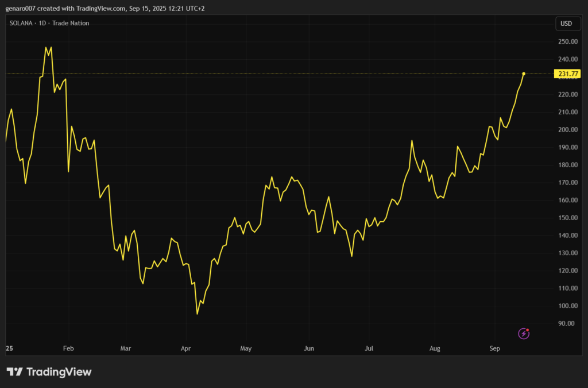Open the USD currency selector
This screenshot has width=588, height=388.
(566, 24)
